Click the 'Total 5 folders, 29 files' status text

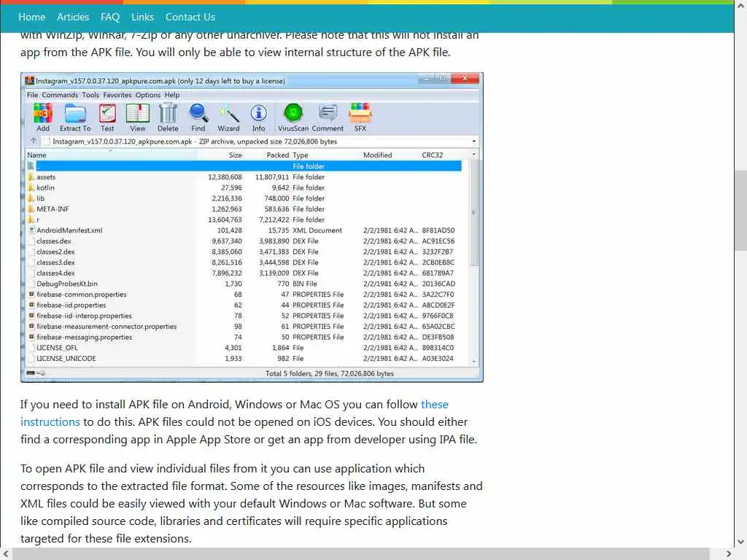click(x=330, y=374)
